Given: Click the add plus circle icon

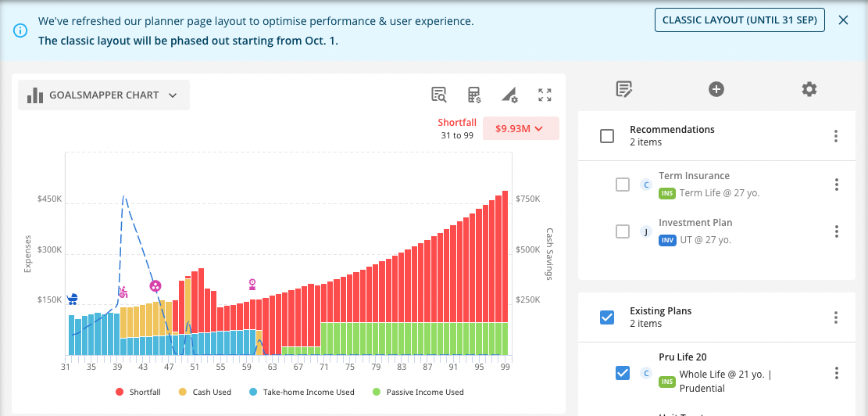Looking at the screenshot, I should click(x=716, y=89).
